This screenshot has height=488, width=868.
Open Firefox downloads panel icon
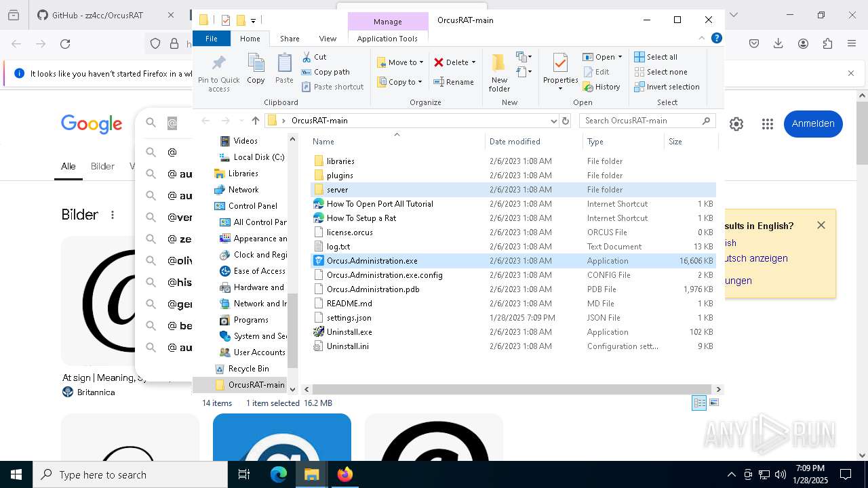coord(778,44)
